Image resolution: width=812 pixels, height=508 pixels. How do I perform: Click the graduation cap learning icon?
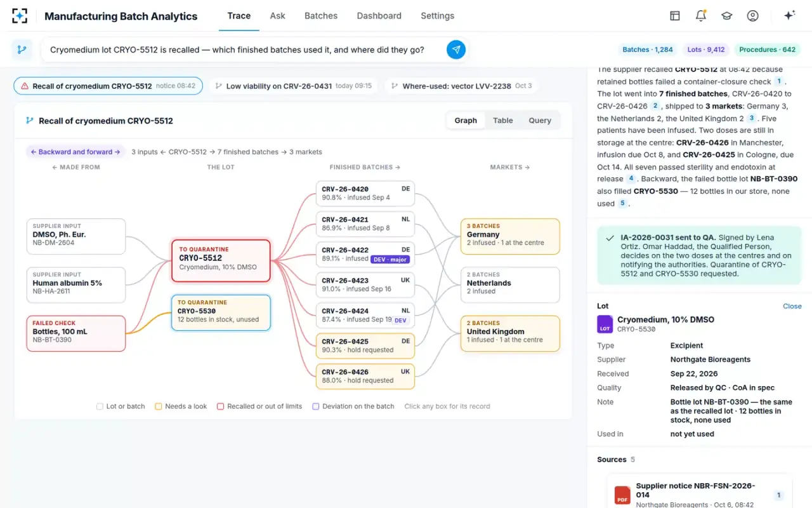pyautogui.click(x=727, y=16)
